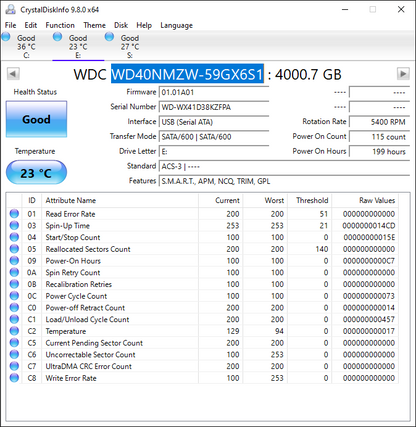Click the blue status orb for drive S:
416x427 pixels.
[x=109, y=37]
